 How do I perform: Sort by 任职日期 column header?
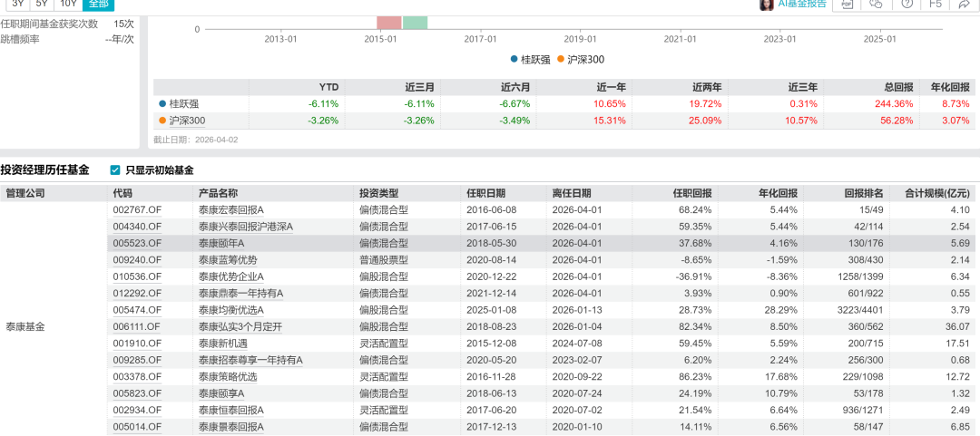pos(486,194)
